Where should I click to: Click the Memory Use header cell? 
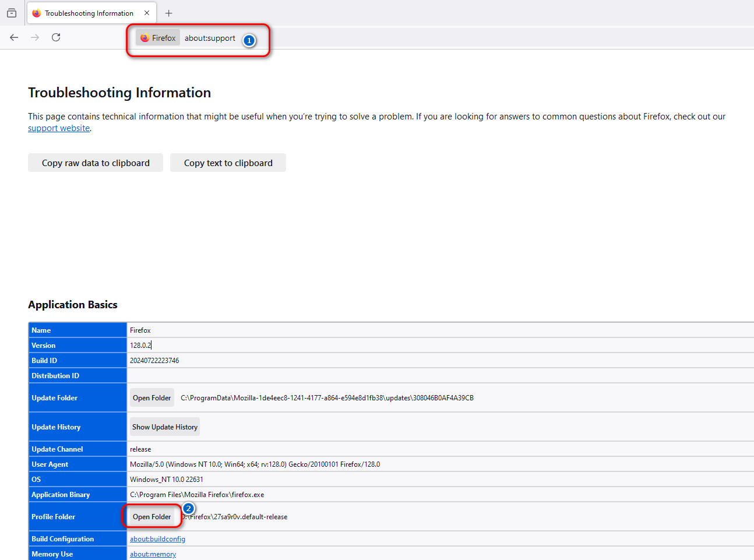(x=77, y=554)
